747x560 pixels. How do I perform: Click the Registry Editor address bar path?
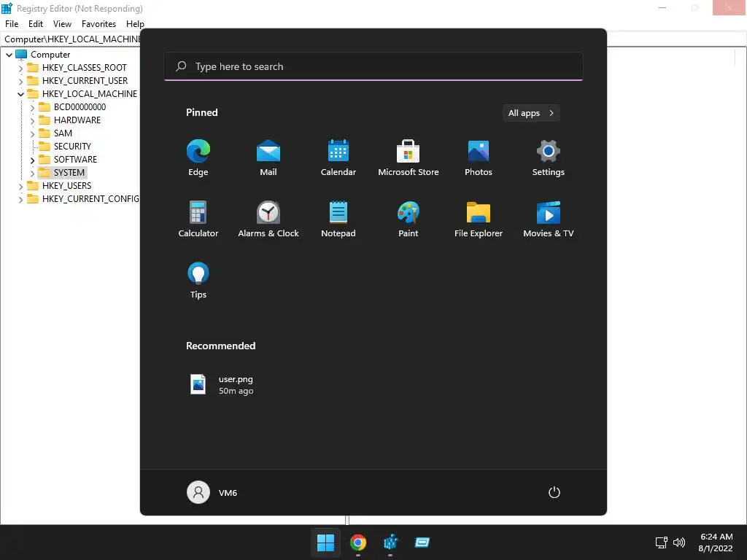(71, 39)
